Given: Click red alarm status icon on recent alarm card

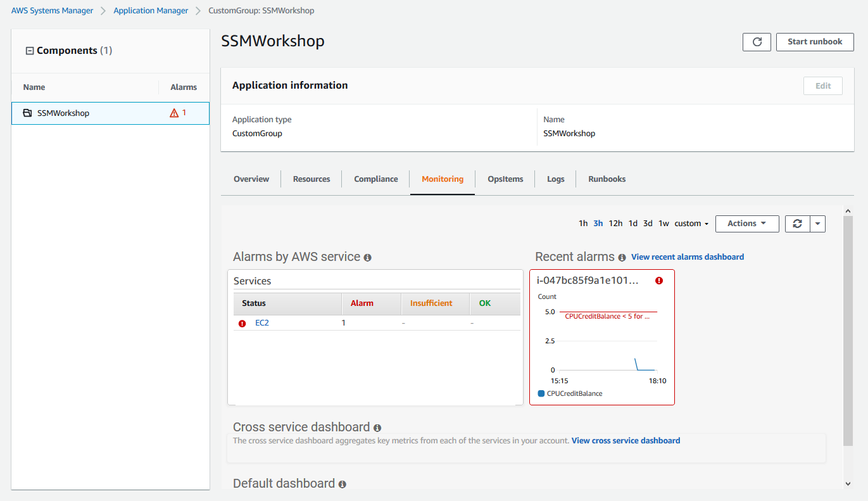Looking at the screenshot, I should (659, 281).
